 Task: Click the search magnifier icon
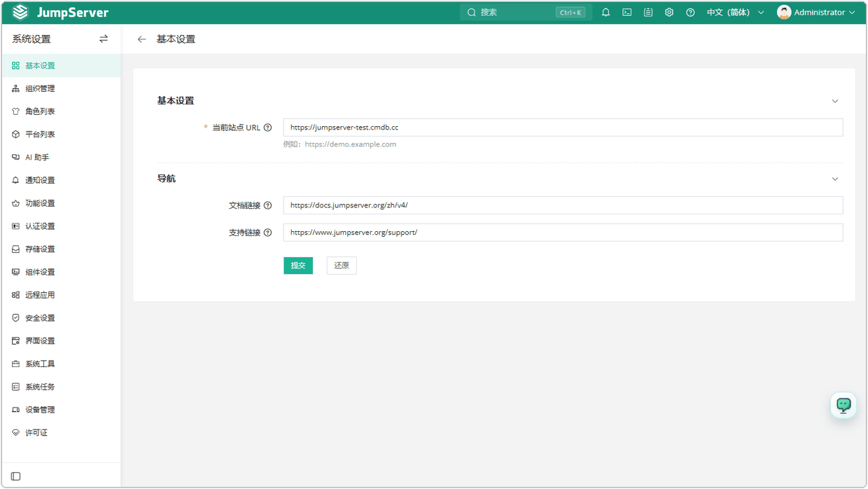(472, 13)
